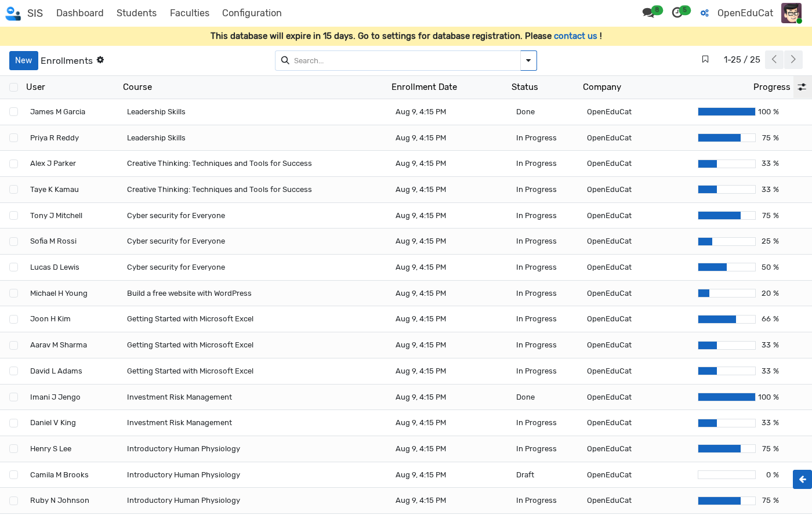Click Michael H Young's 20% progress bar
This screenshot has width=812, height=522.
[727, 293]
